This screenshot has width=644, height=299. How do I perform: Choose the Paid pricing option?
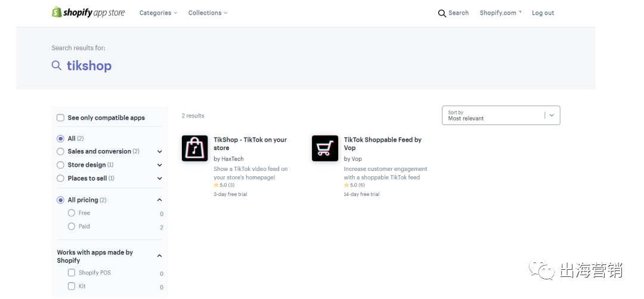point(72,226)
